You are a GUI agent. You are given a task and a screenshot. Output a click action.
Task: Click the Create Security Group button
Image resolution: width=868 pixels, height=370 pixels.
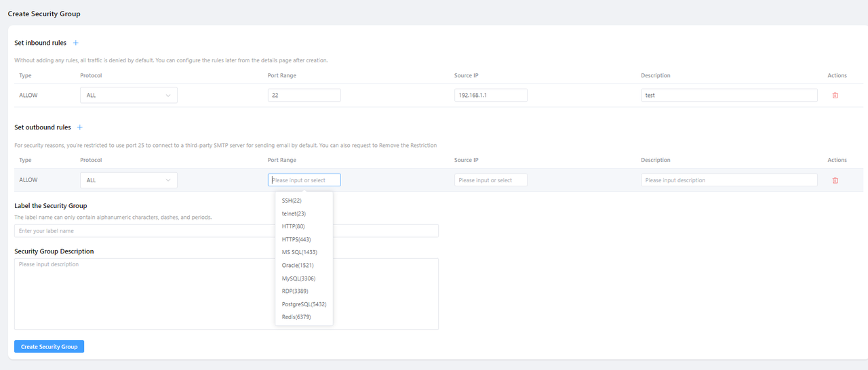point(49,347)
